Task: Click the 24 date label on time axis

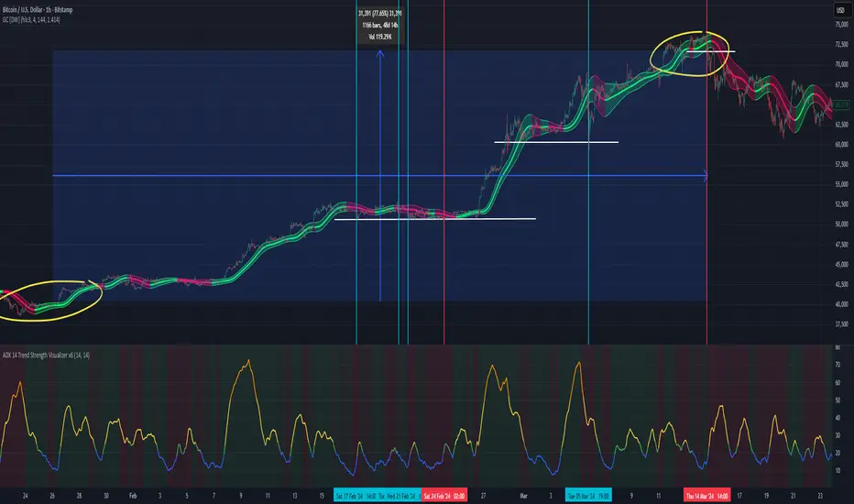Action: coord(25,496)
